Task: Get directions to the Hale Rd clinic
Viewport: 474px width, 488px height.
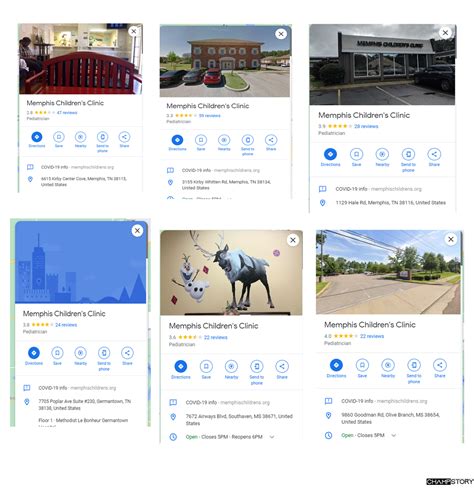Action: coord(330,154)
